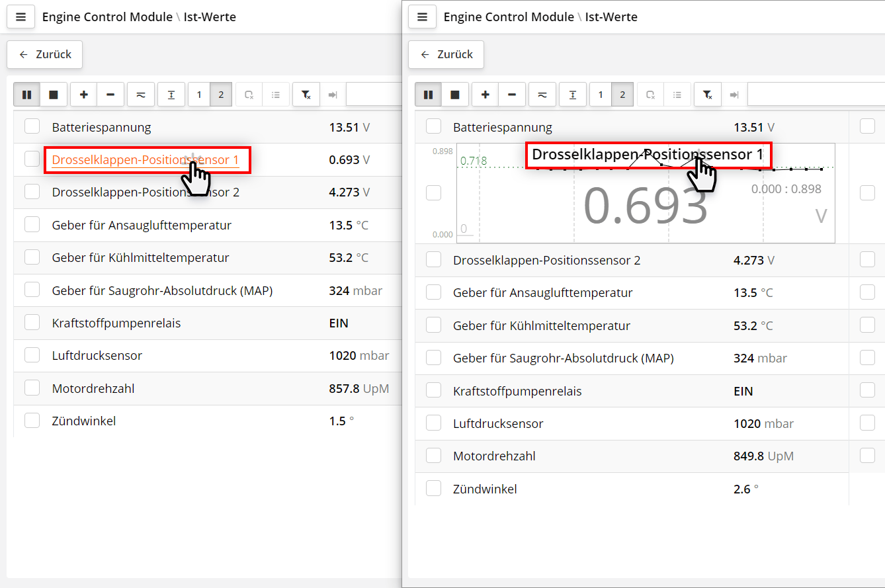Clear the filter using the filter-x icon
The image size is (885, 588).
pos(707,94)
